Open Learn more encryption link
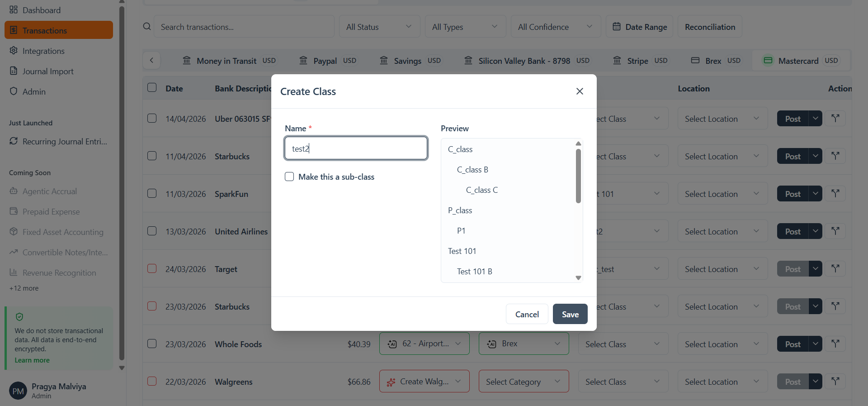 point(32,360)
